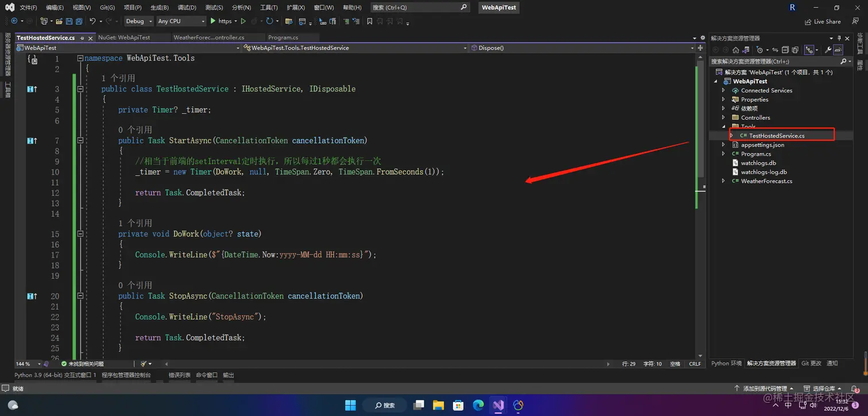Collapse the namespace WebApiTest.Tools outlining box

(80, 59)
